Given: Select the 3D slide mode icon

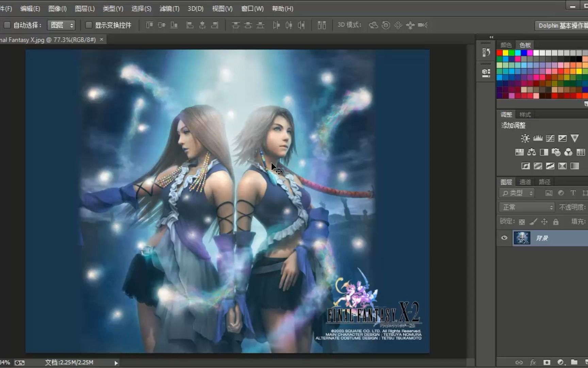Looking at the screenshot, I should [410, 25].
